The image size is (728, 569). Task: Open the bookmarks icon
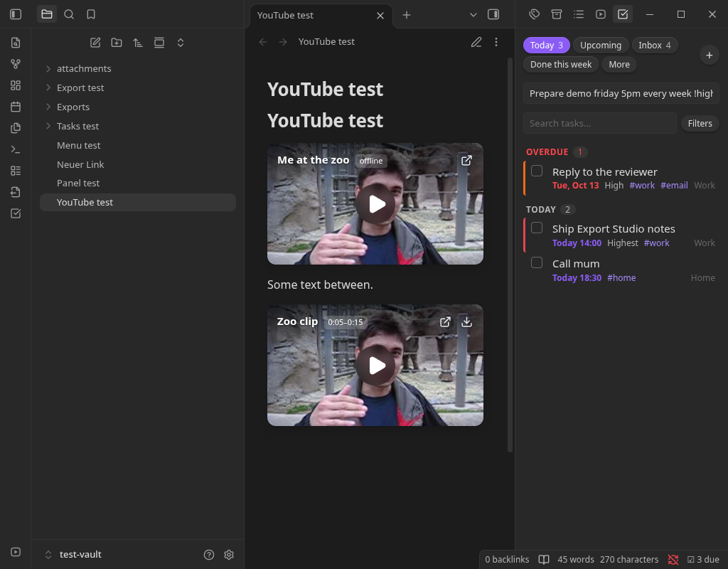click(x=91, y=14)
